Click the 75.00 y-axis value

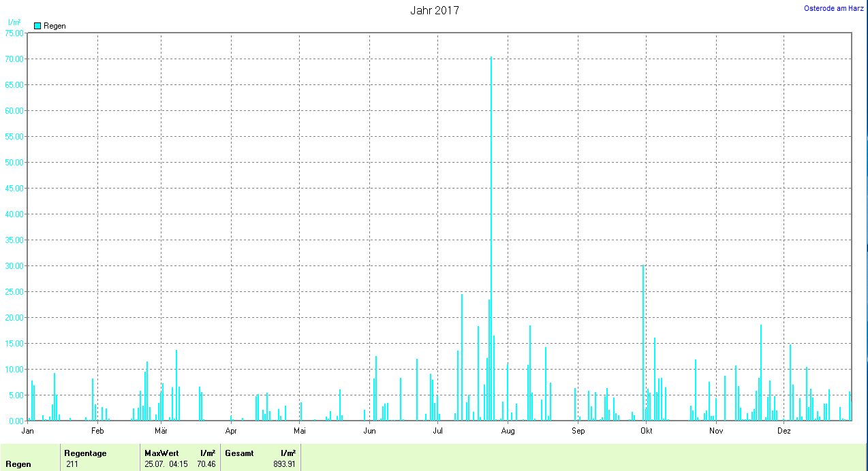[14, 33]
